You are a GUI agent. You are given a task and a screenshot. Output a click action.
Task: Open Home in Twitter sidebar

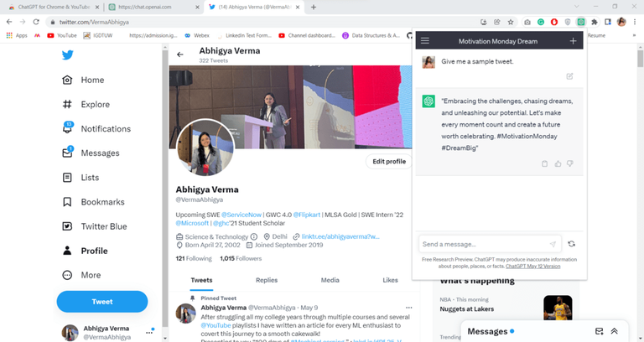click(x=83, y=80)
